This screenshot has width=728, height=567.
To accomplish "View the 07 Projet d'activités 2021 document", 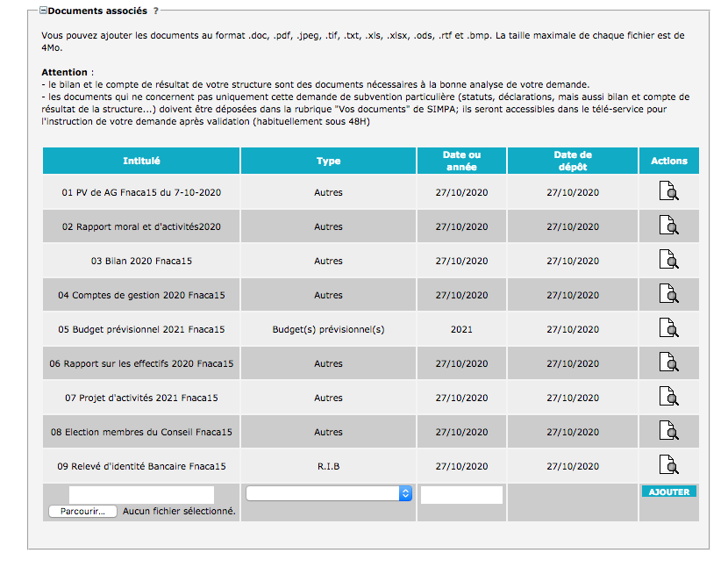I will click(668, 398).
